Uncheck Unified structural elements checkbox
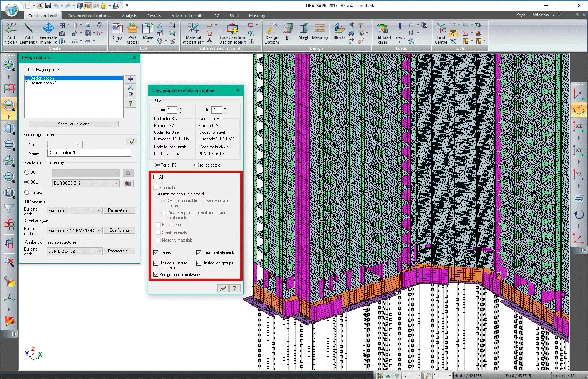Viewport: 588px width, 379px height. tap(156, 263)
